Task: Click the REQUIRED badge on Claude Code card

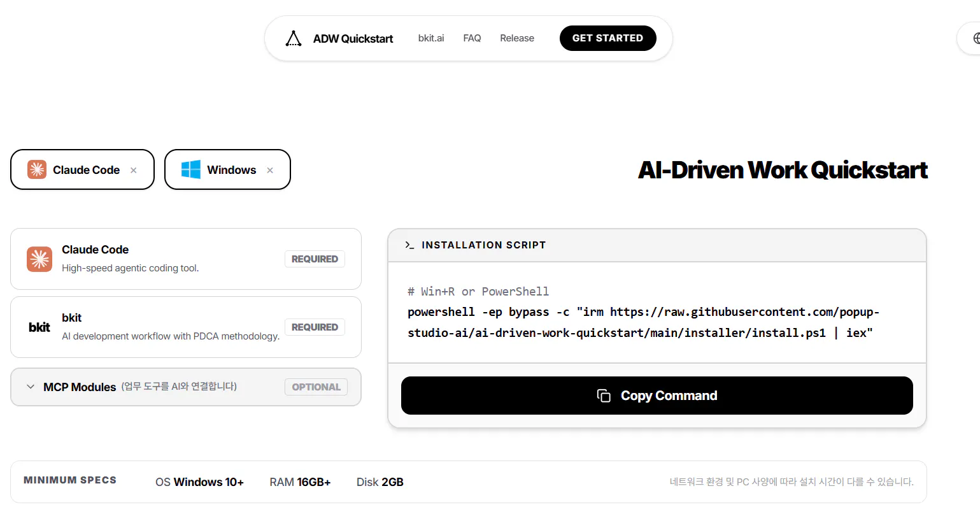Action: pyautogui.click(x=315, y=259)
